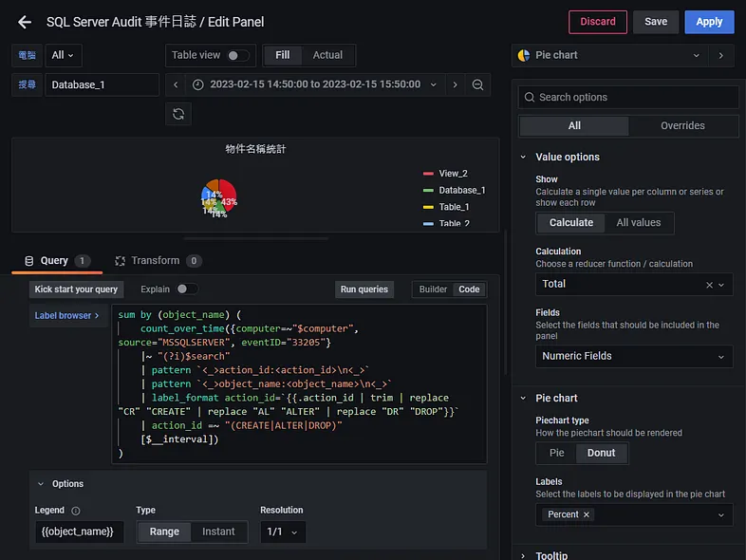Select Pie as piechart type

[556, 453]
